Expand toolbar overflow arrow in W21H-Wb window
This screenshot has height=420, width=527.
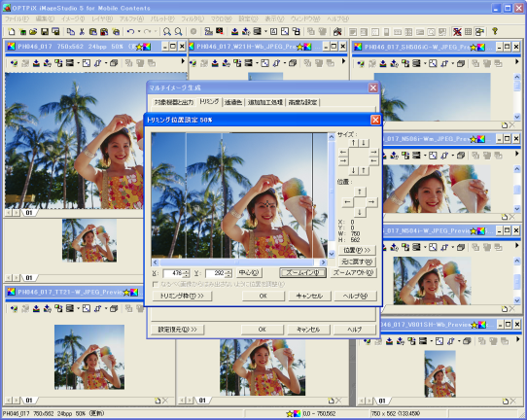343,61
